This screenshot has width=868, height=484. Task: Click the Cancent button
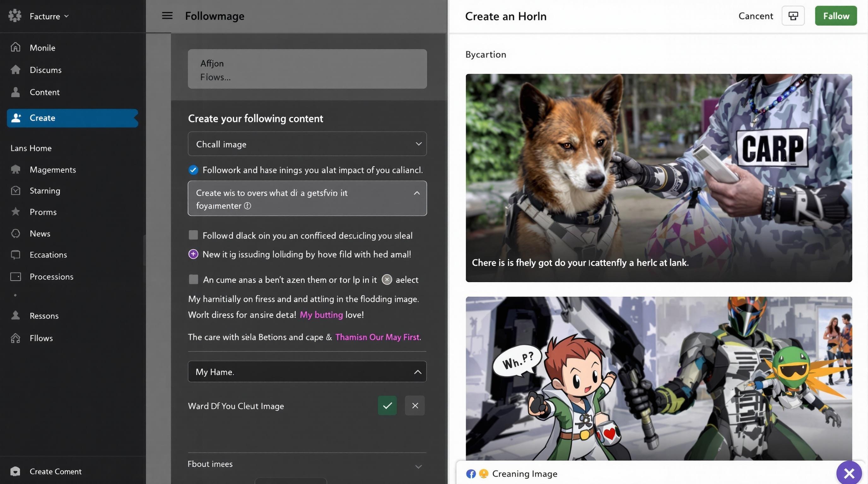755,16
